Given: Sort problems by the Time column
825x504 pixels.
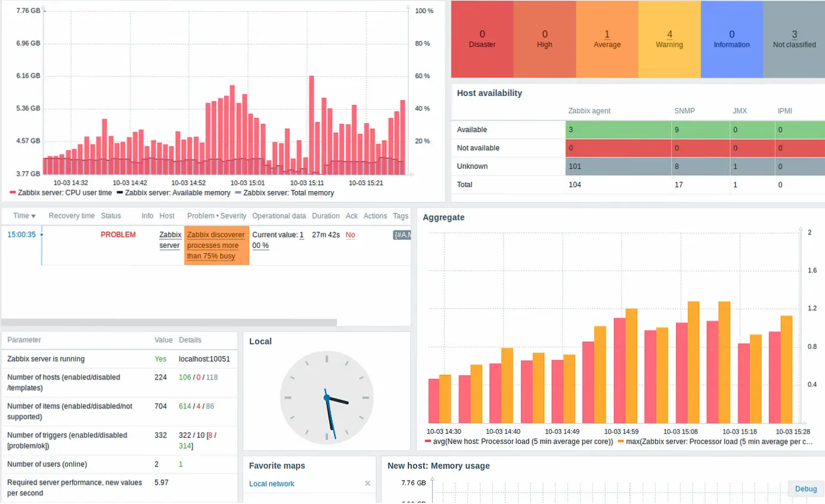Looking at the screenshot, I should [x=24, y=216].
